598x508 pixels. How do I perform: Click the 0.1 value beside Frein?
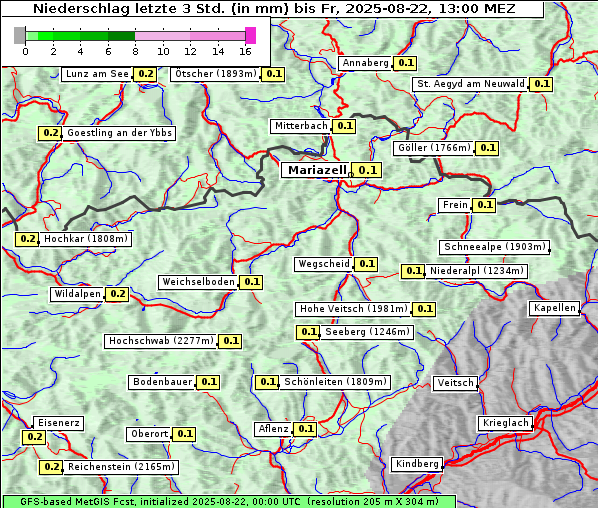point(484,205)
